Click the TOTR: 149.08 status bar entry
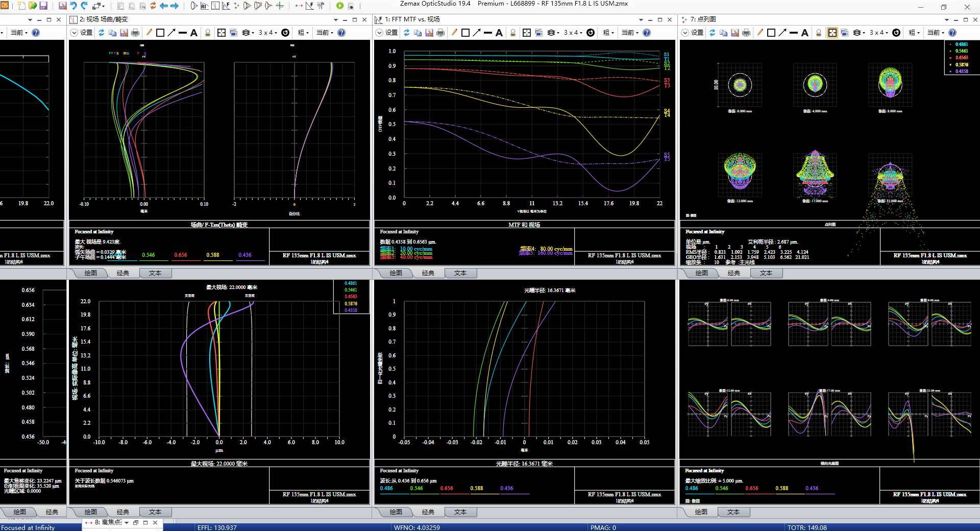 [807, 527]
